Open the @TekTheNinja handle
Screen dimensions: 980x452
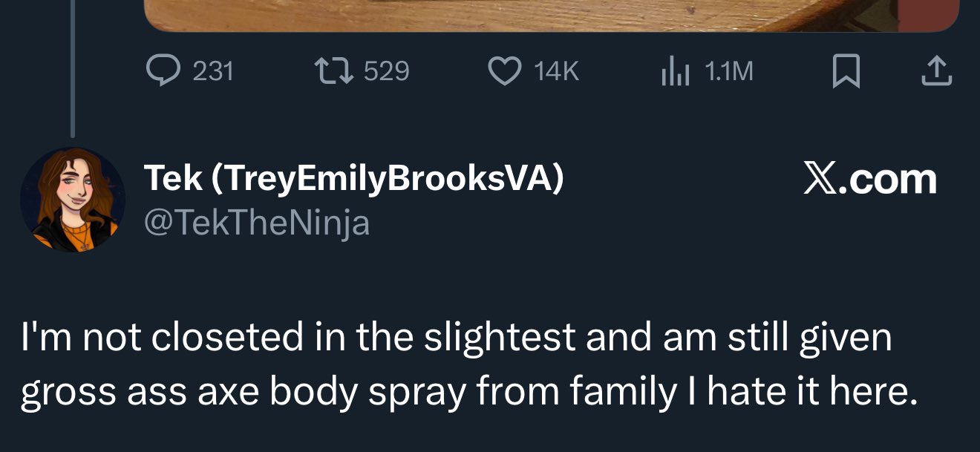(256, 223)
